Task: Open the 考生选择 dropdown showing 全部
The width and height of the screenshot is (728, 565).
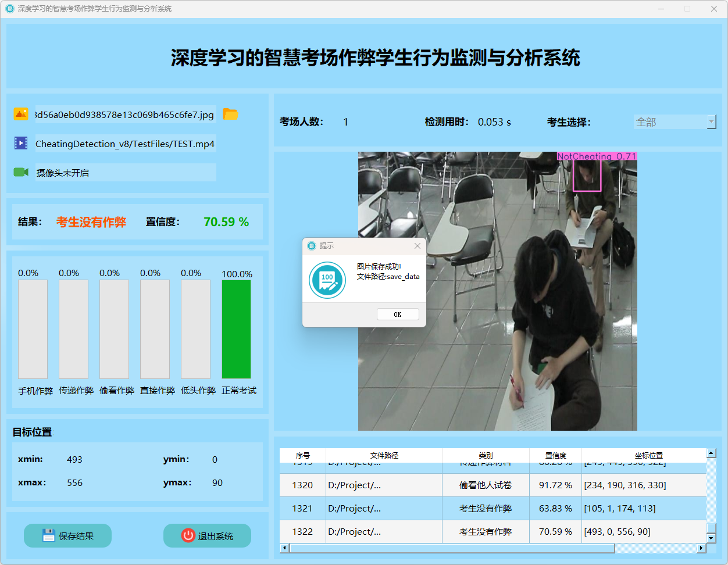Action: coord(675,122)
